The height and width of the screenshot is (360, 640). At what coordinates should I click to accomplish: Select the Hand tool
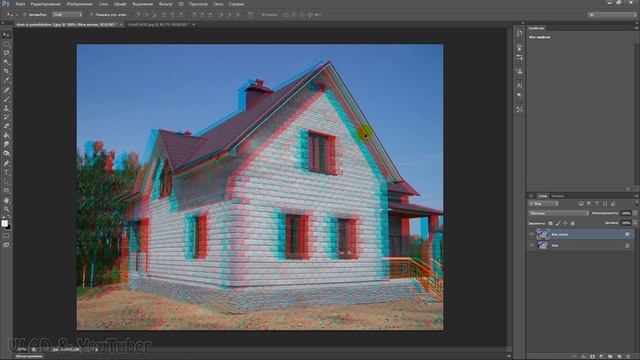(6, 200)
